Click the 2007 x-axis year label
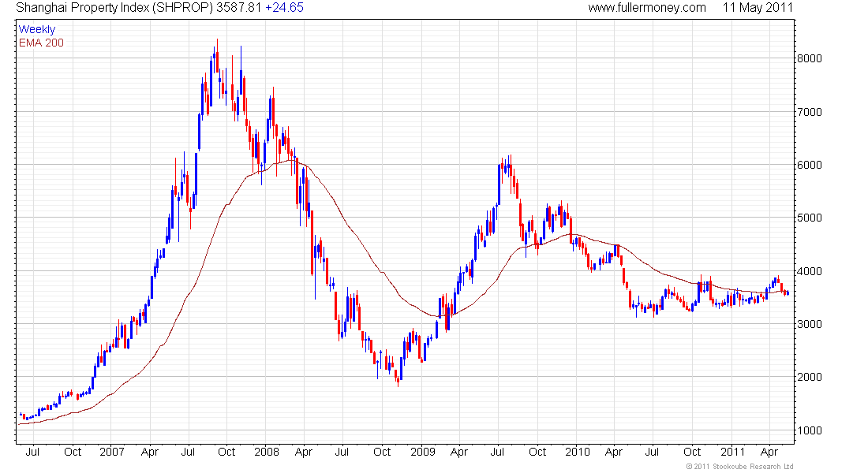868x473 pixels. pos(112,452)
